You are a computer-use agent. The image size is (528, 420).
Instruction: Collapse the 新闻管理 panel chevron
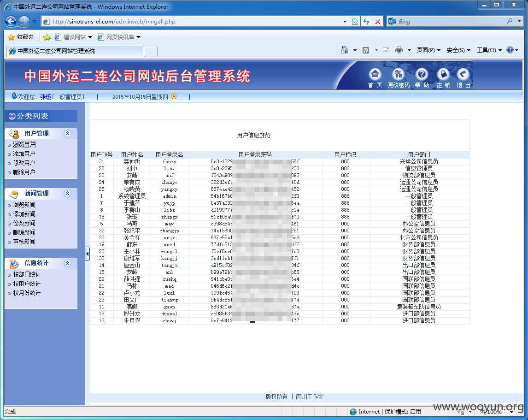click(67, 194)
